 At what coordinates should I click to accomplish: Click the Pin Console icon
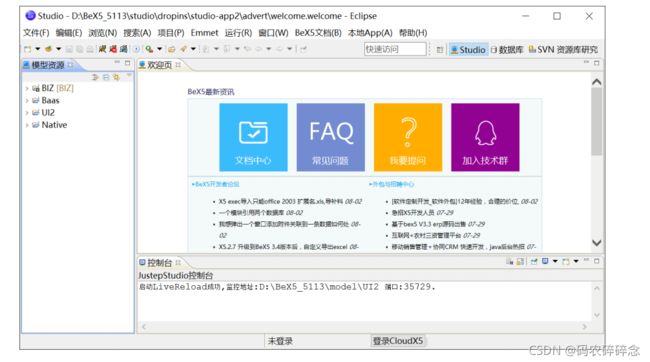pyautogui.click(x=534, y=261)
